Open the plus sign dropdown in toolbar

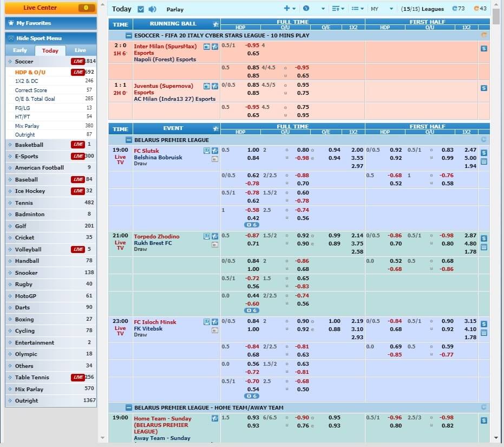[x=290, y=9]
